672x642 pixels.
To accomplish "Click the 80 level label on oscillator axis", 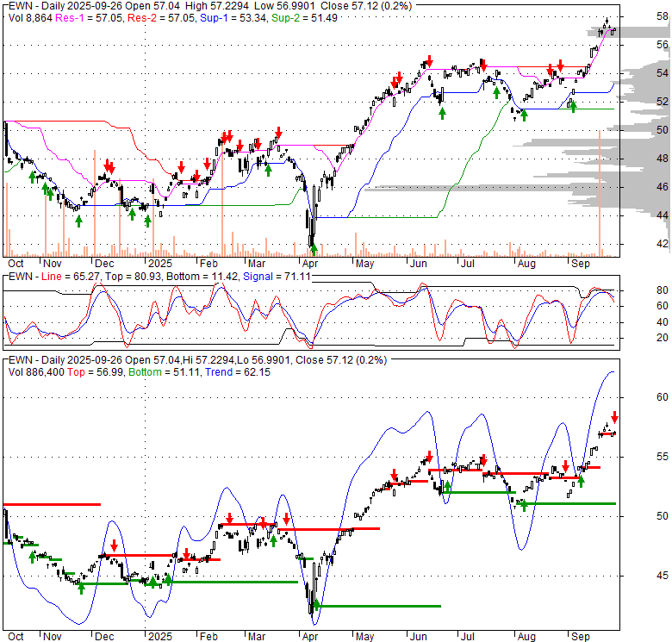I will tap(663, 290).
